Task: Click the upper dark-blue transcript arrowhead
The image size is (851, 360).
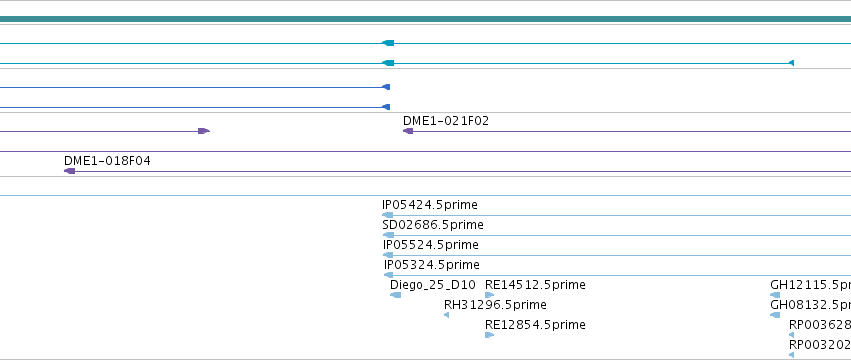Action: tap(386, 87)
